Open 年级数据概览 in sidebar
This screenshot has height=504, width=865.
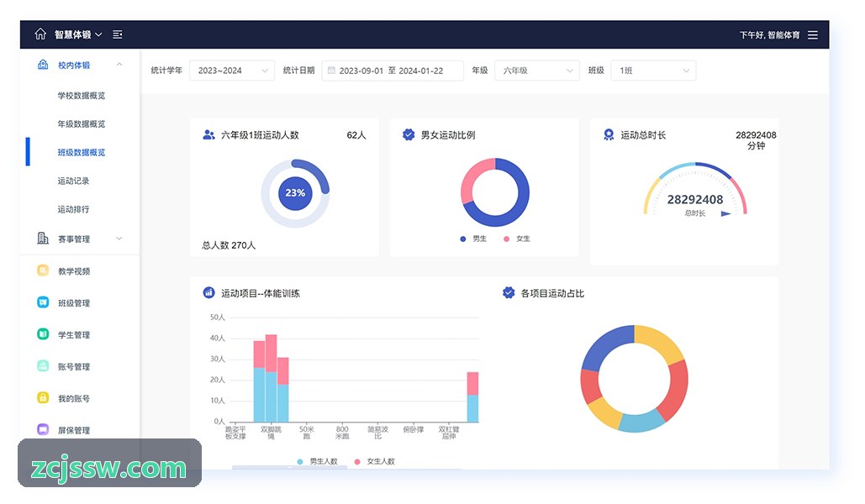(81, 124)
